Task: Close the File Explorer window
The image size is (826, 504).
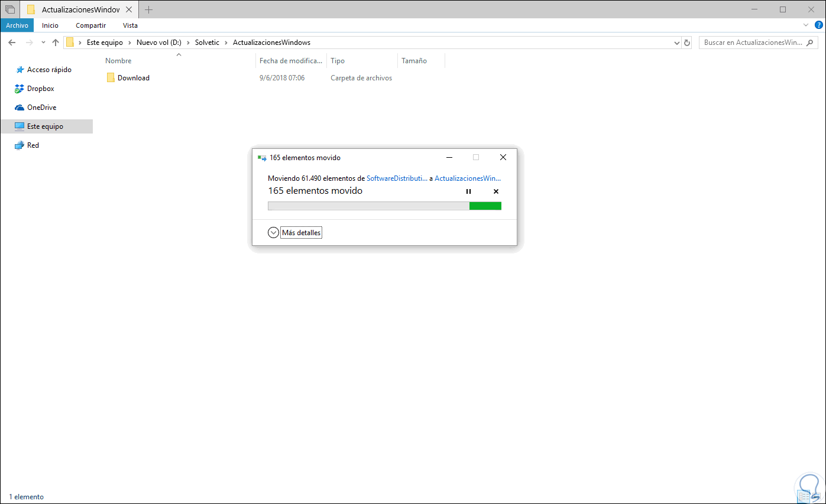Action: [811, 9]
